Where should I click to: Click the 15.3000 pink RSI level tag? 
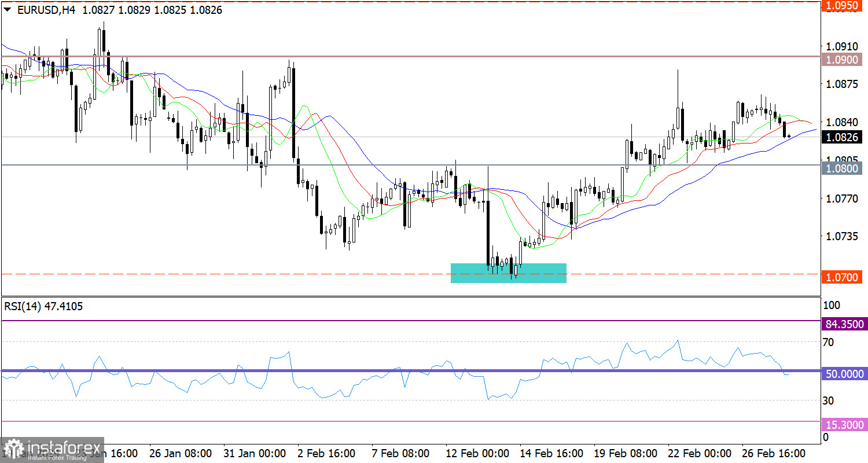[x=844, y=425]
